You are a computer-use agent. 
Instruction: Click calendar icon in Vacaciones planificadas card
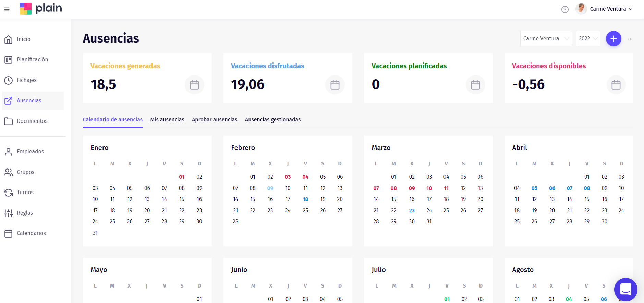click(475, 85)
